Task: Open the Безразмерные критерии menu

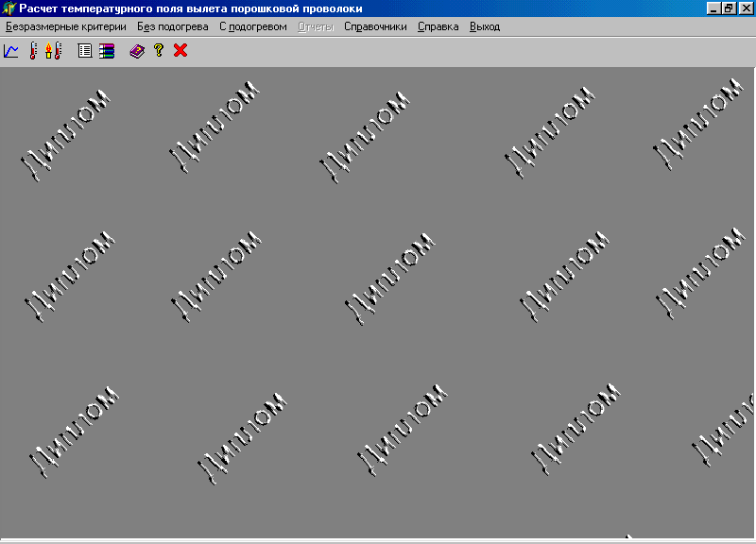Action: coord(66,27)
